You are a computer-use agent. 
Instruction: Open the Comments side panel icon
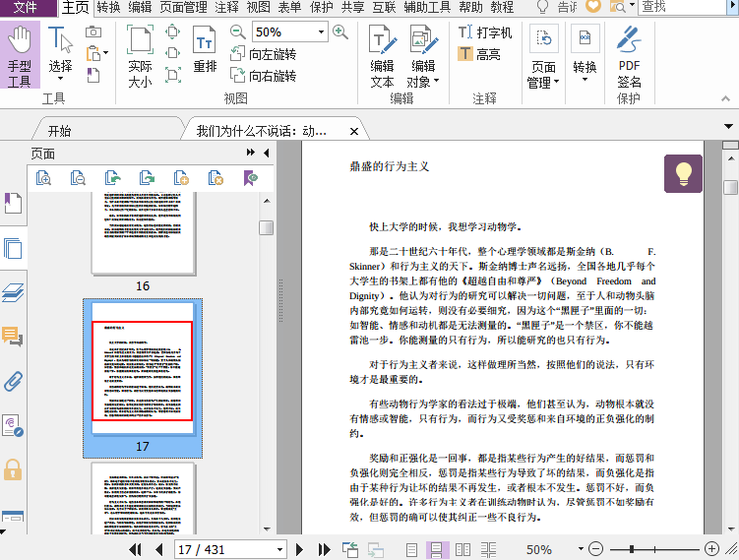pyautogui.click(x=13, y=337)
